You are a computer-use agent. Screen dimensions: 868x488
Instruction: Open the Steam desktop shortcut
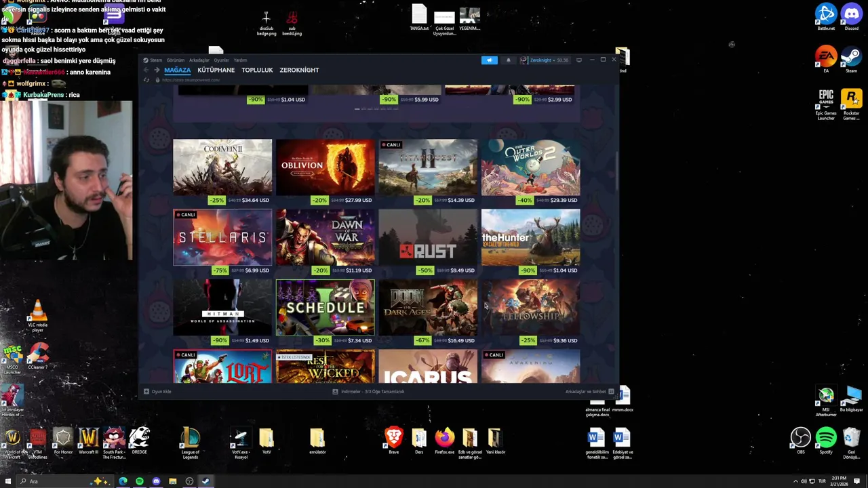coord(851,60)
